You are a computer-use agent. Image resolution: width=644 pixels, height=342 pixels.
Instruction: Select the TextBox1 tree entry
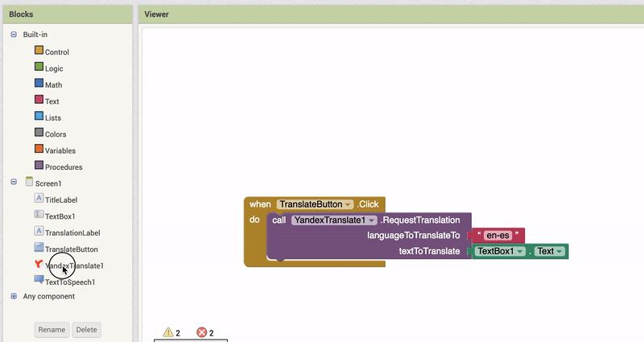[x=60, y=216]
